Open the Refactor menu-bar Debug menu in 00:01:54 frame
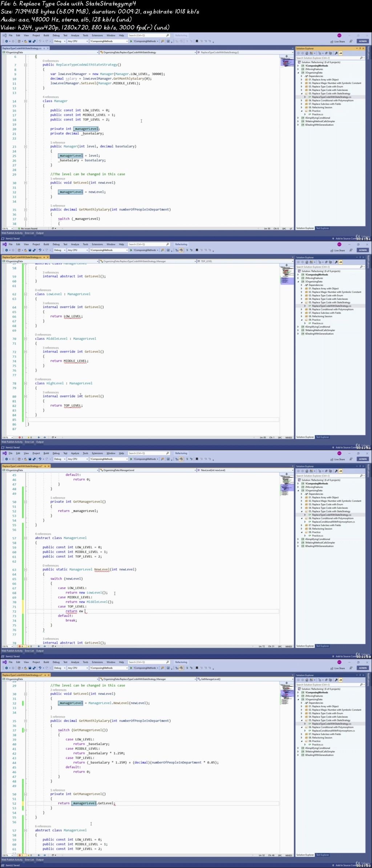The image size is (372, 868). pos(56,36)
